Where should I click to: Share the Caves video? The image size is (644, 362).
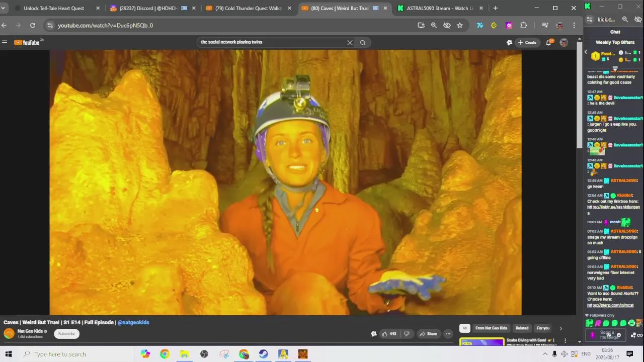click(429, 334)
